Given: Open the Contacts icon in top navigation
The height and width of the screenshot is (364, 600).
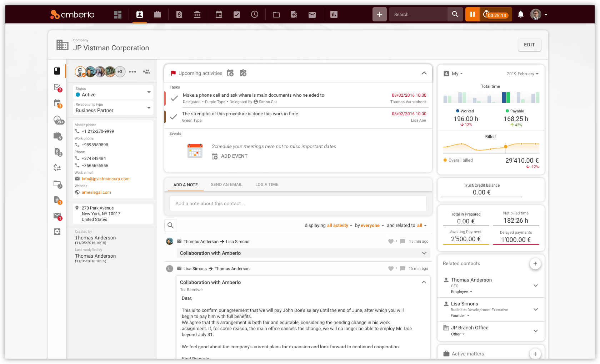Looking at the screenshot, I should pos(140,15).
